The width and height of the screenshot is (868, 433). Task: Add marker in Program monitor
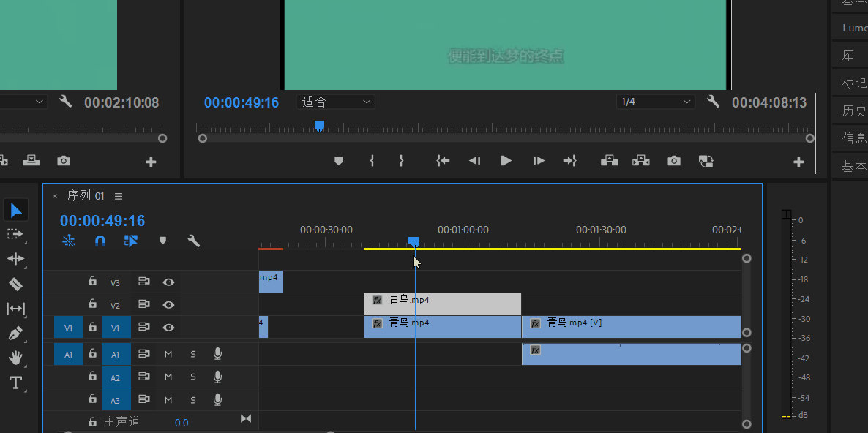(339, 161)
